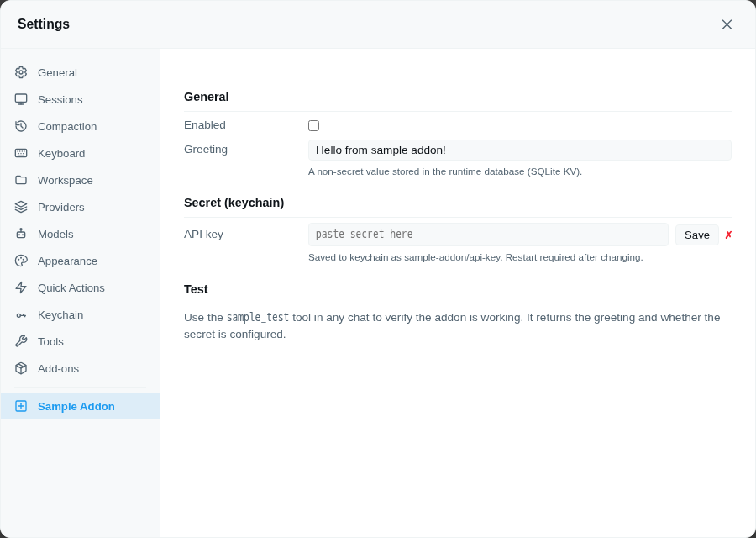Toggle the Enabled checkbox
Viewport: 756px width, 538px height.
point(313,125)
